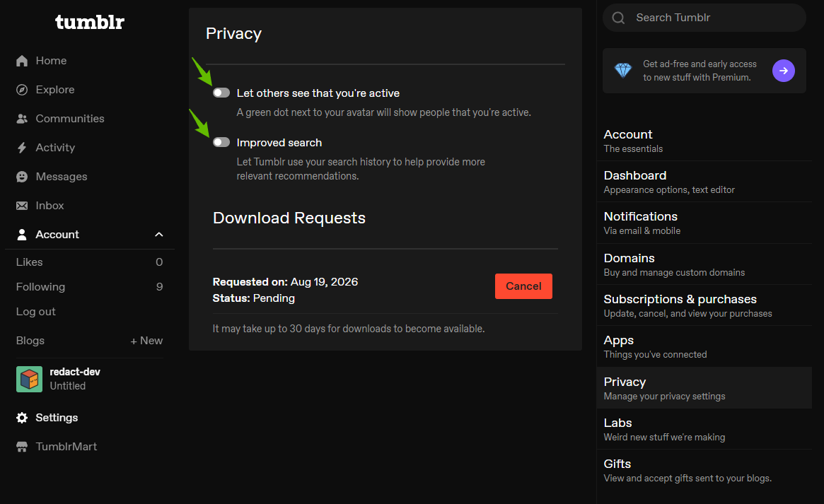Click the search magnifier icon
824x504 pixels.
[618, 18]
